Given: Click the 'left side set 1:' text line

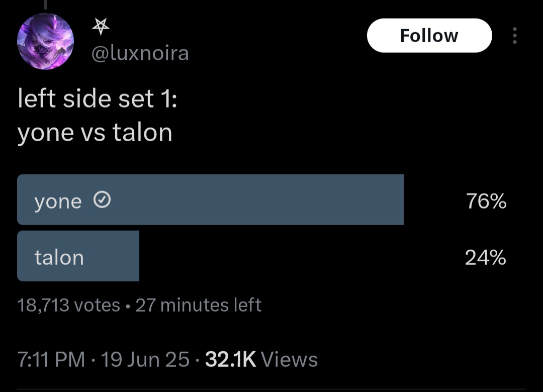Looking at the screenshot, I should point(98,99).
